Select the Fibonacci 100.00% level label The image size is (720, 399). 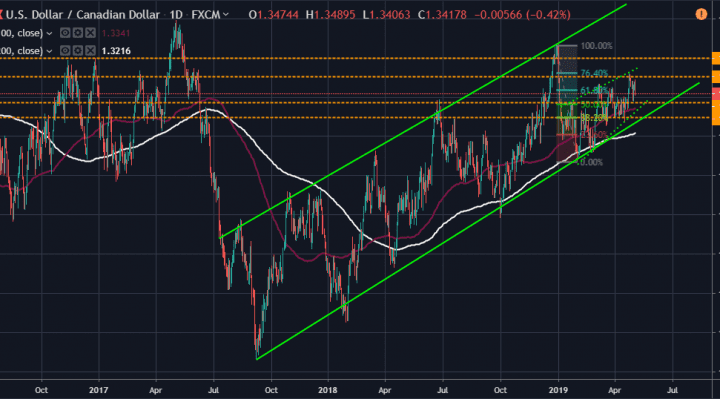[596, 46]
